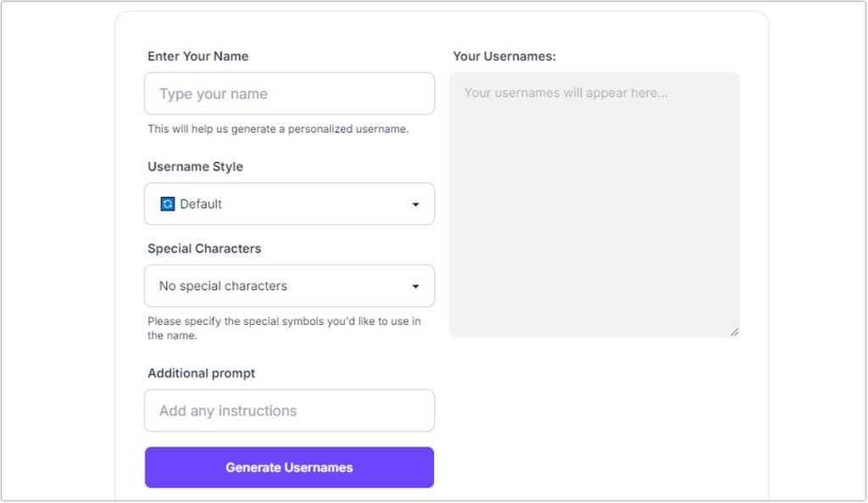868x503 pixels.
Task: Click the Username Style dropdown arrow
Action: (415, 204)
